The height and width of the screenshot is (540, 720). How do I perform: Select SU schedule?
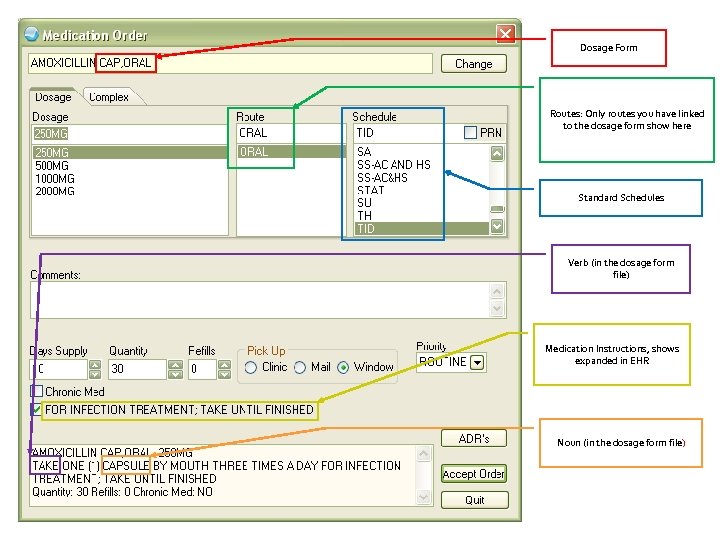(422, 203)
